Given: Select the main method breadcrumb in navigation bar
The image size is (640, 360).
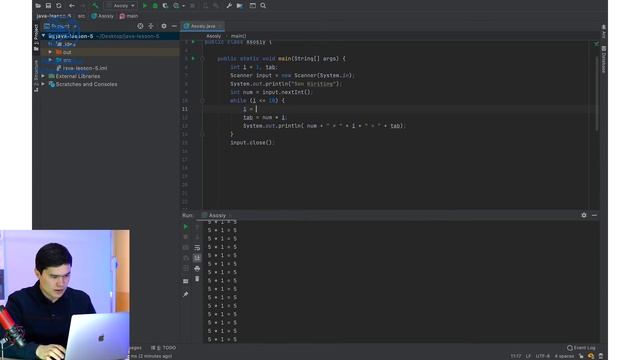Looking at the screenshot, I should click(x=129, y=16).
